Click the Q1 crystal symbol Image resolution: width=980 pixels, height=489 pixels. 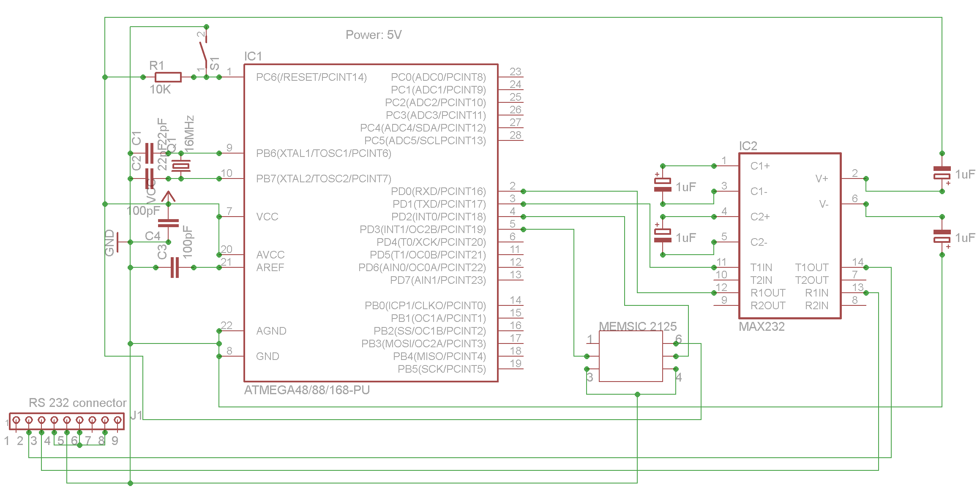pyautogui.click(x=181, y=165)
